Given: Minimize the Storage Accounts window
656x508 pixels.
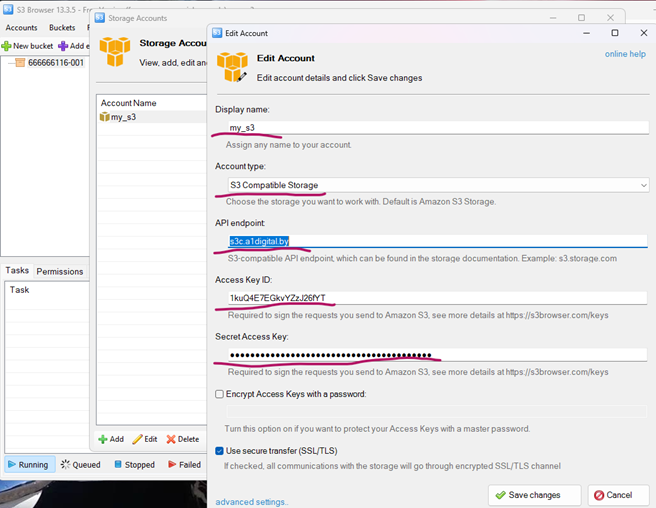Looking at the screenshot, I should coord(553,18).
